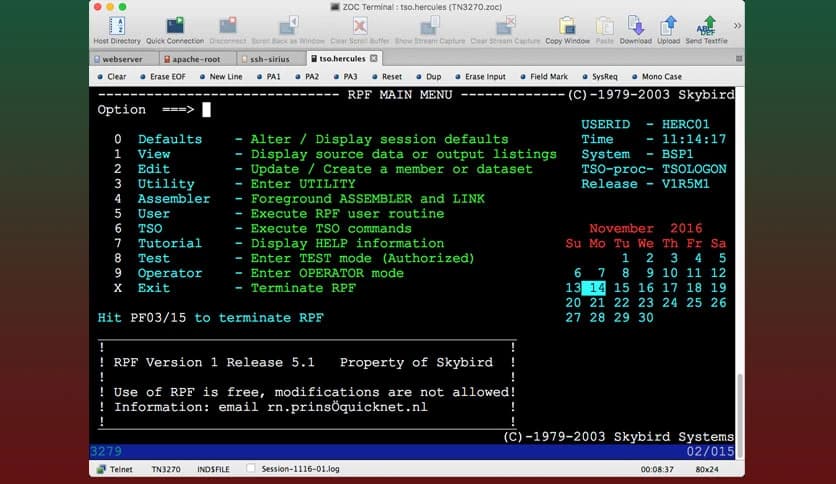
Task: Click the 02/015 cursor position indicator
Action: (710, 452)
